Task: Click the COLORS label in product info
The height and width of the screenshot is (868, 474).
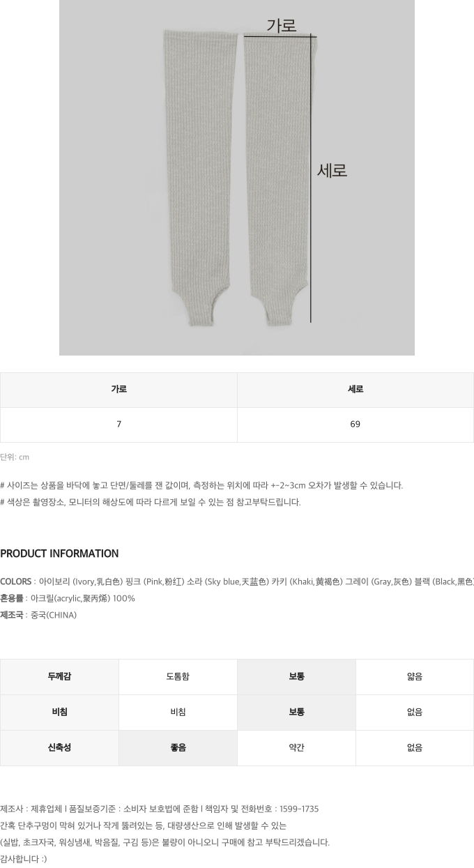Action: click(16, 581)
